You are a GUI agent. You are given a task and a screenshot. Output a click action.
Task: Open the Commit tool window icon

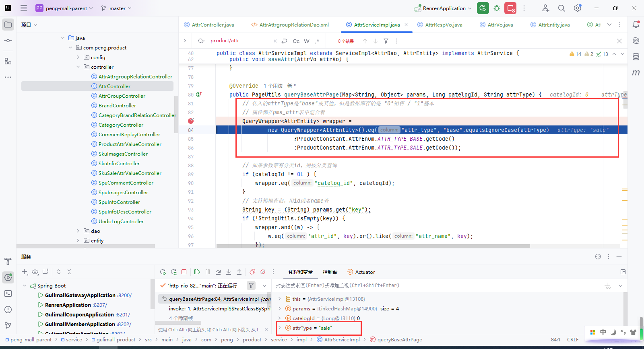[8, 41]
